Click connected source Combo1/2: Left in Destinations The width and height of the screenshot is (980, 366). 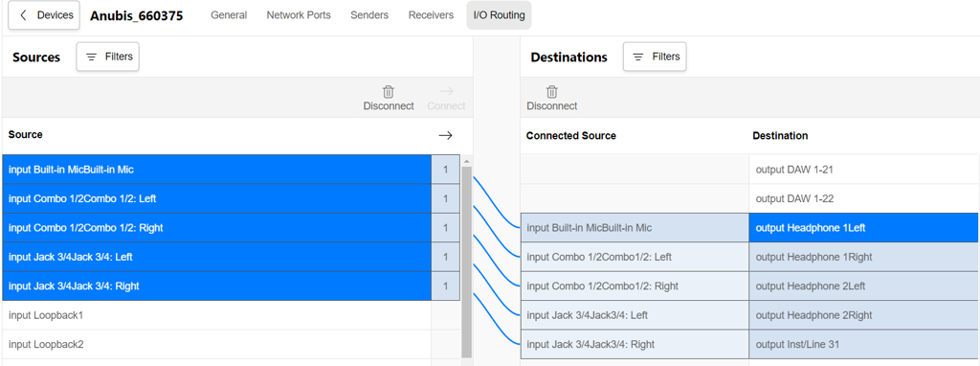click(635, 257)
